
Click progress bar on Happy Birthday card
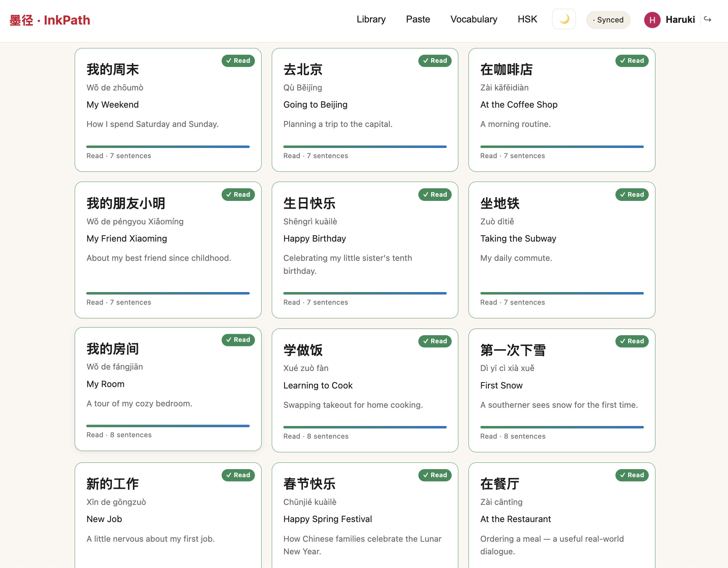[x=365, y=293]
